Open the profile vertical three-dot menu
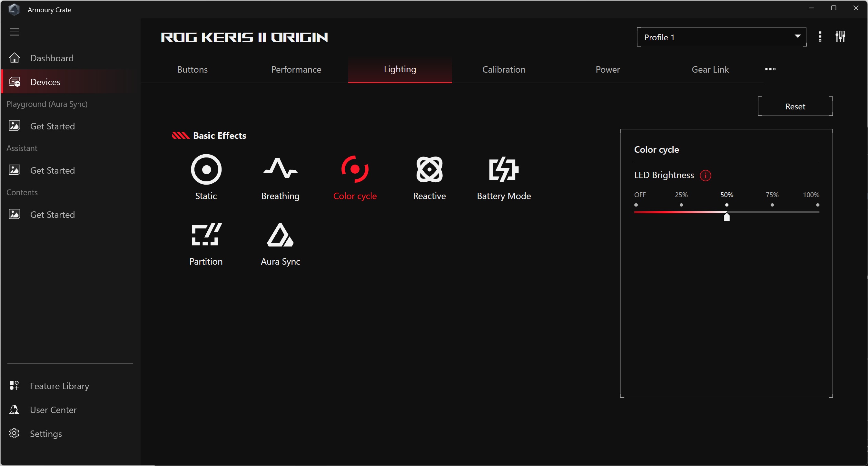 (x=820, y=36)
